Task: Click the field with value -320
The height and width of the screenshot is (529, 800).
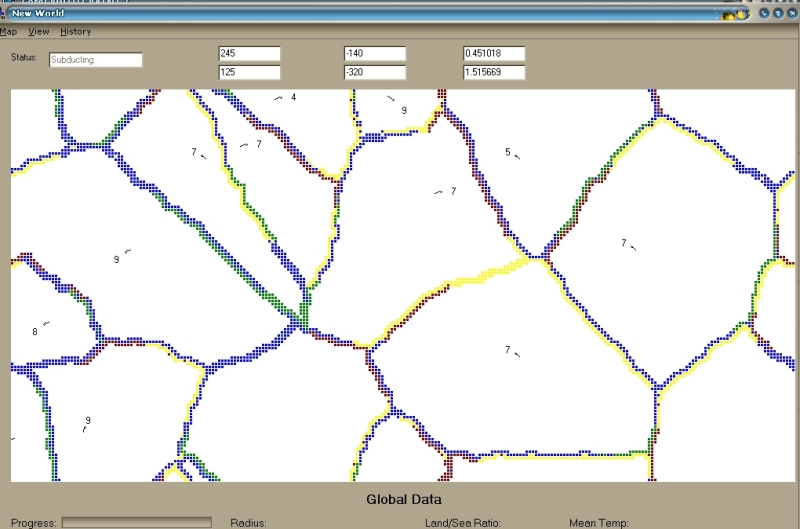Action: (x=373, y=72)
